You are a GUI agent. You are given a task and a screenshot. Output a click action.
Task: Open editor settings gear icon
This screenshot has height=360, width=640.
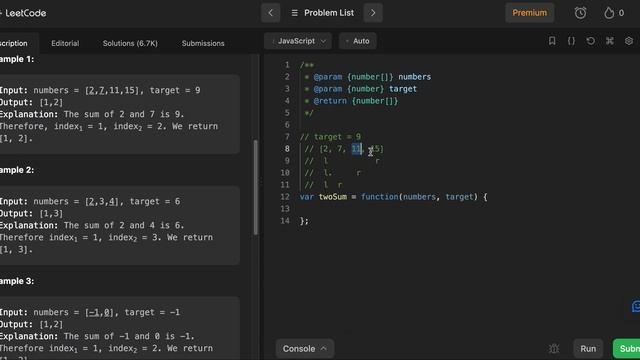(x=629, y=41)
